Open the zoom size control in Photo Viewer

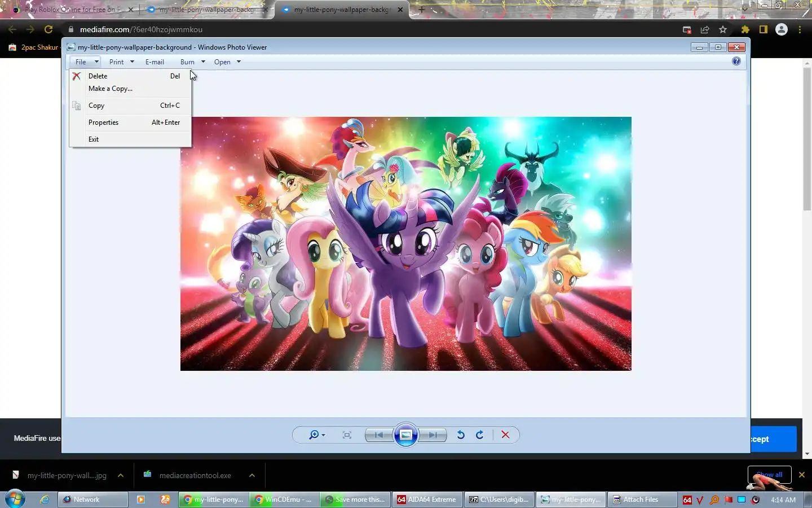317,435
